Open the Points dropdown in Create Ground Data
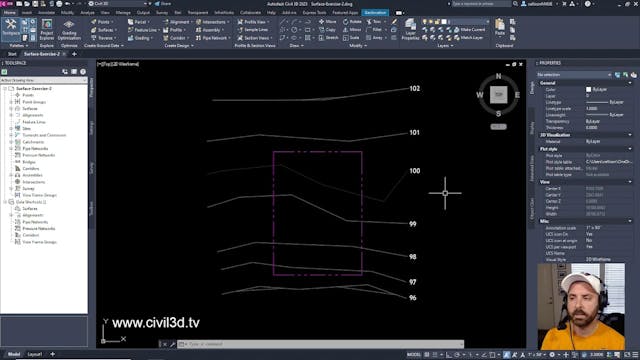 [x=103, y=22]
